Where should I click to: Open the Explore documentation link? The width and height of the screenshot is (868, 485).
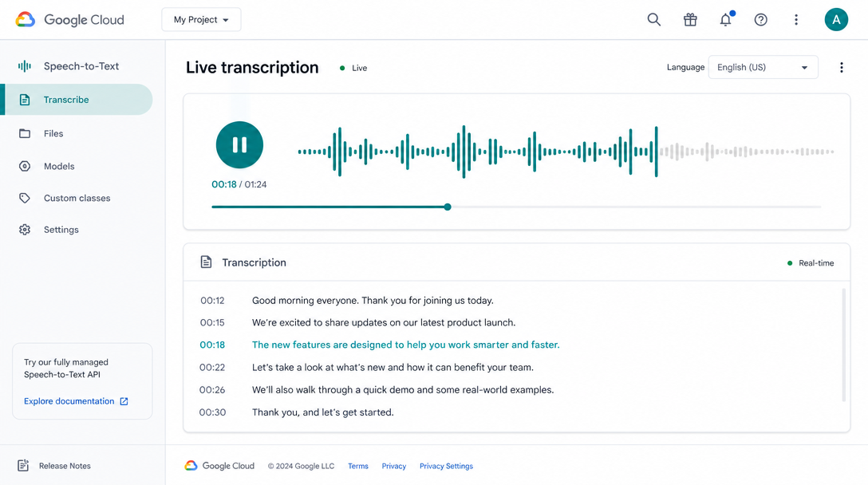pyautogui.click(x=69, y=401)
